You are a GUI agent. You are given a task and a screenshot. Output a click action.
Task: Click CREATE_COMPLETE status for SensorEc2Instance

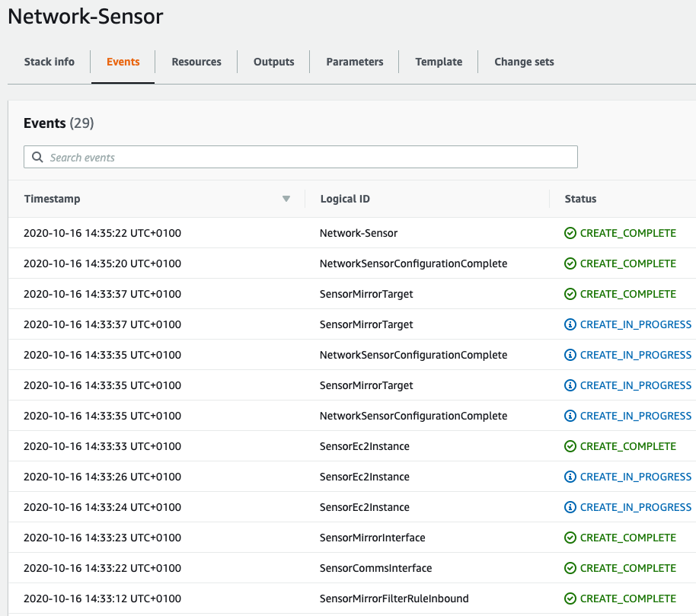[627, 446]
